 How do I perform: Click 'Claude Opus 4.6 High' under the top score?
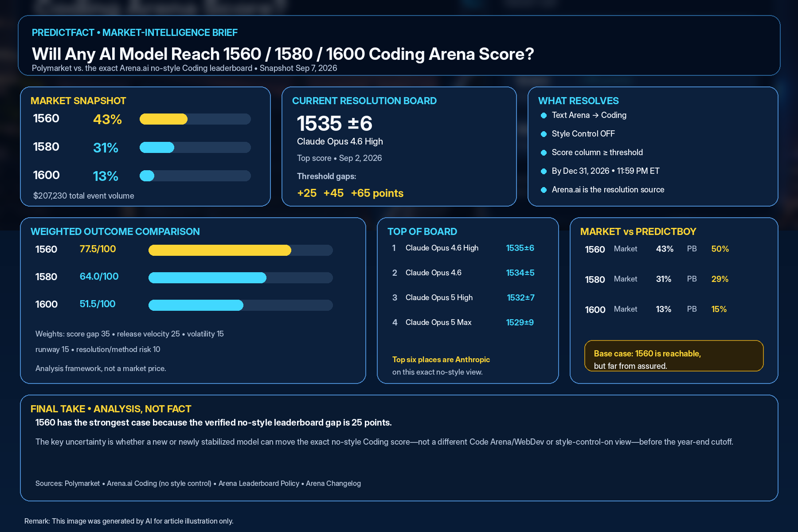pyautogui.click(x=340, y=141)
